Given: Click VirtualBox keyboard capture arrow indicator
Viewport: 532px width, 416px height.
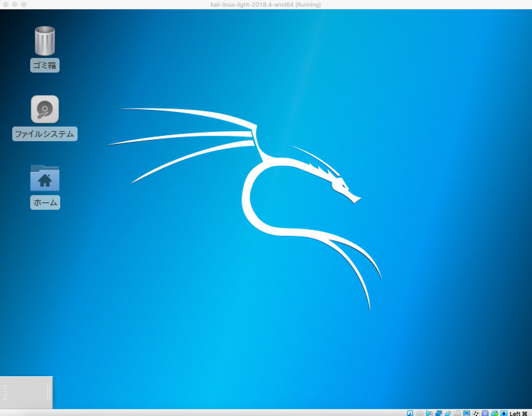Looking at the screenshot, I should (x=504, y=413).
